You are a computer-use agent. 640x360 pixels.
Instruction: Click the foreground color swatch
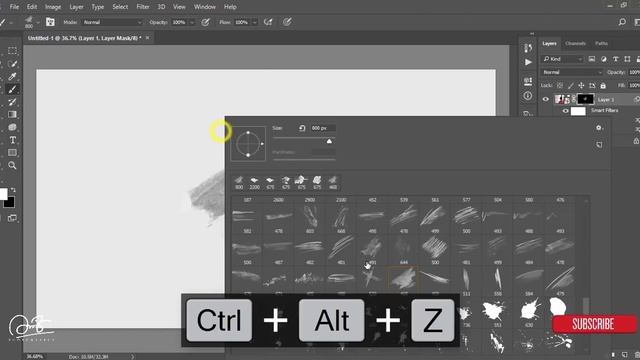[3, 194]
